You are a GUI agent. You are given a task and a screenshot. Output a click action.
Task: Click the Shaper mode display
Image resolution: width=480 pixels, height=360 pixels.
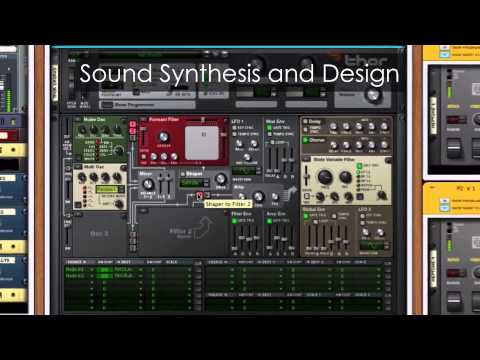(192, 183)
